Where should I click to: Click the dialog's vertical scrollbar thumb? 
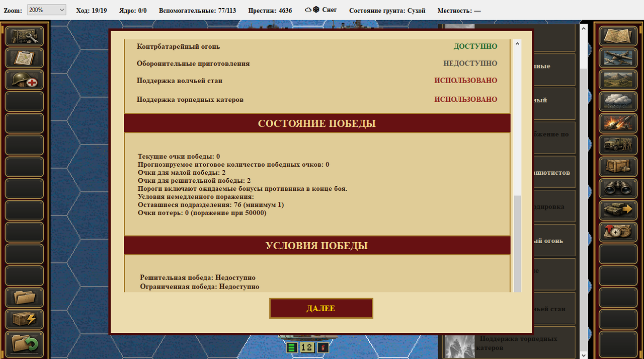[x=517, y=243]
